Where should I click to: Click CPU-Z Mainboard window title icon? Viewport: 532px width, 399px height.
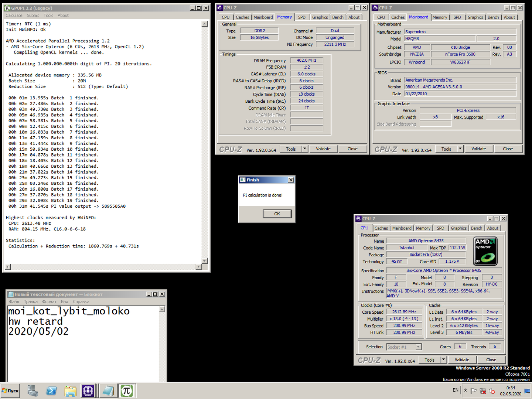pos(375,7)
